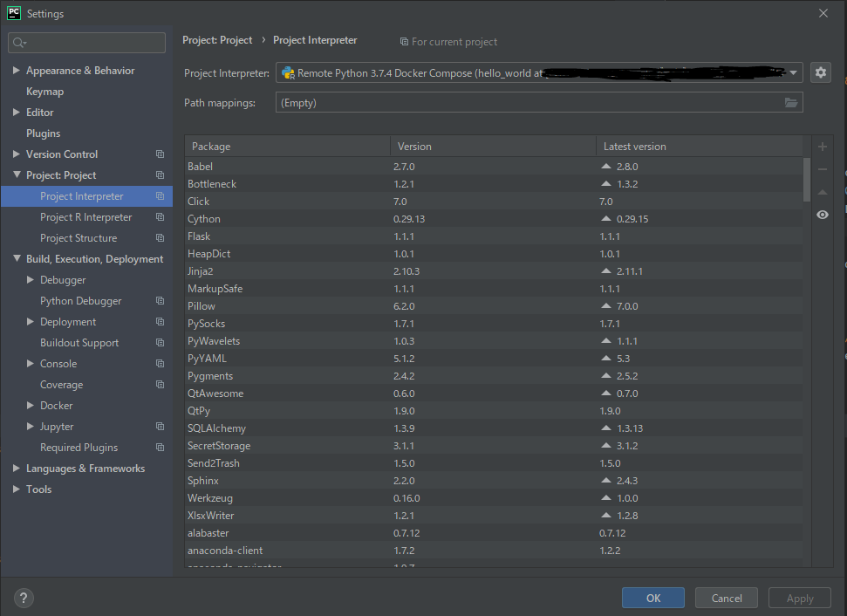Select Project Interpreter tree item
Screen dimensions: 847x616
[87, 196]
